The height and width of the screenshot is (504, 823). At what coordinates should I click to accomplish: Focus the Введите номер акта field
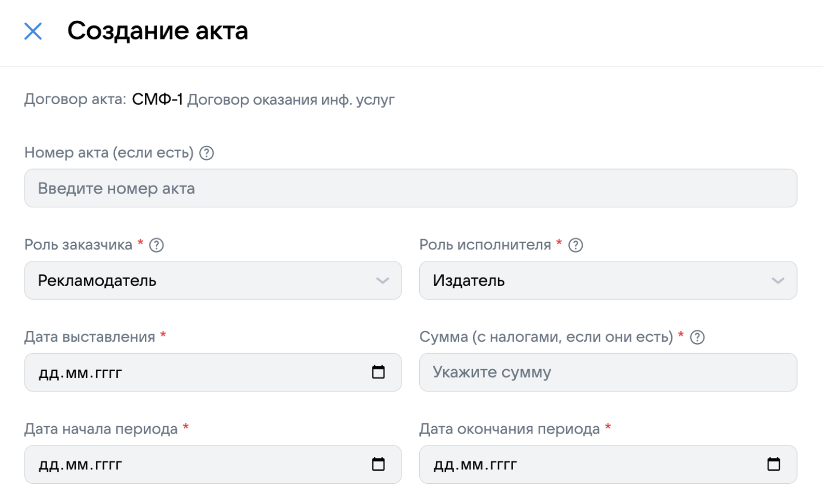click(410, 188)
